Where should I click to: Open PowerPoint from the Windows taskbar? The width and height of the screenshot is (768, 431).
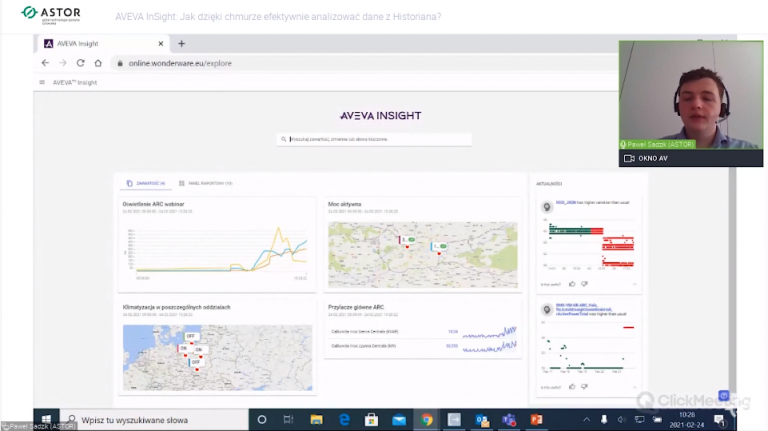pos(536,419)
